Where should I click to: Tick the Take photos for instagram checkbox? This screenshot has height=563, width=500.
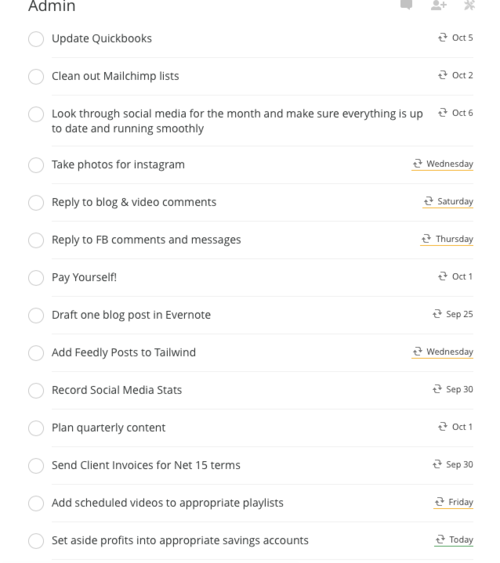click(36, 165)
